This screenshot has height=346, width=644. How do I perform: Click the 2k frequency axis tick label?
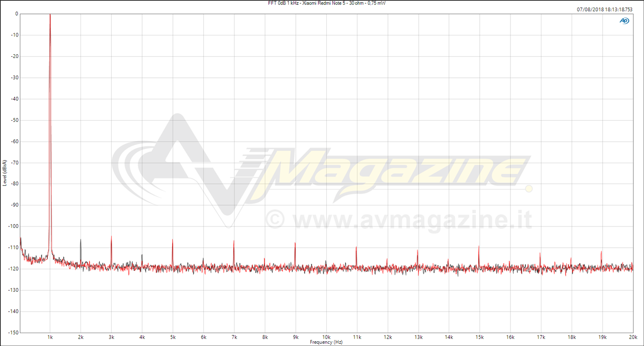80,337
